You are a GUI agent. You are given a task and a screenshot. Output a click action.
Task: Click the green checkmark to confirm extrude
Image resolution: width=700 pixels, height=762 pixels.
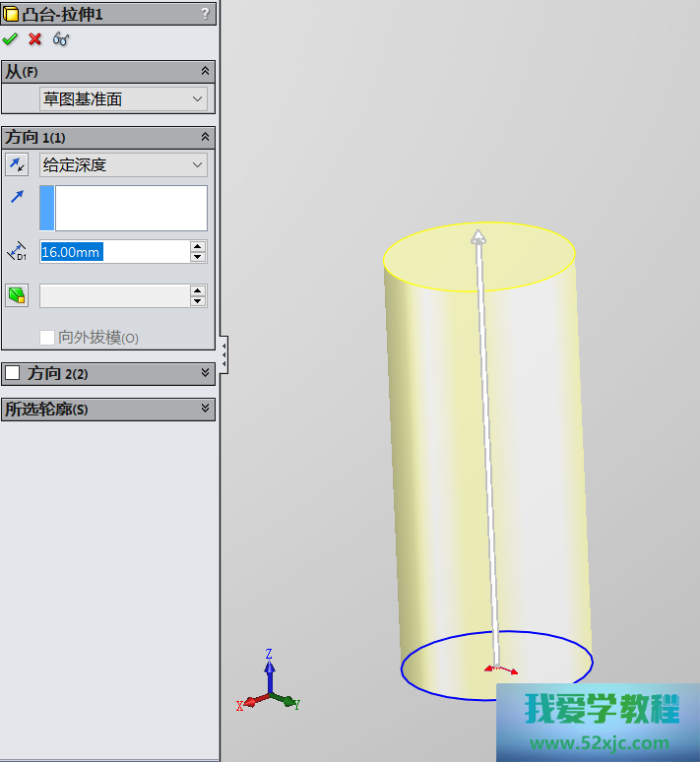tap(11, 39)
